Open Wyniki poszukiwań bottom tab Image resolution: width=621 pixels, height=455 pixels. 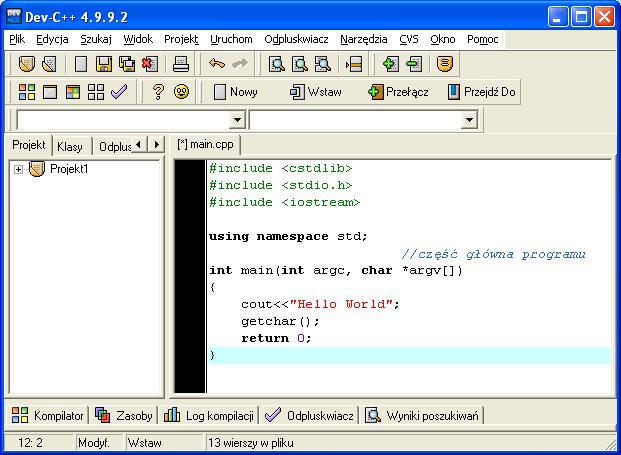422,415
